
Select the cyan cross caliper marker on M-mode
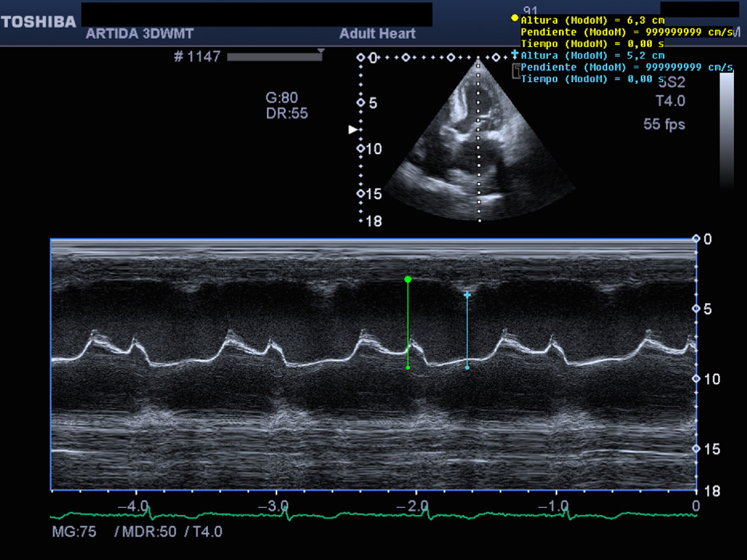(x=467, y=295)
